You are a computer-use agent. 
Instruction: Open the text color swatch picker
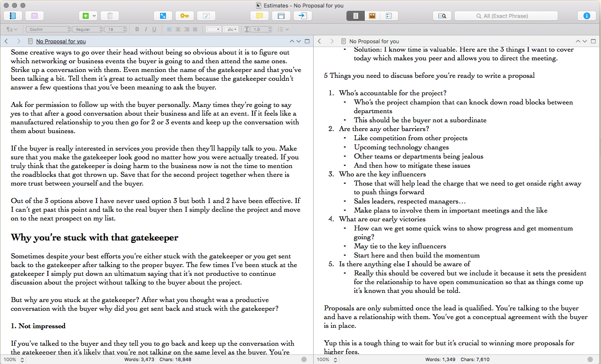click(213, 29)
